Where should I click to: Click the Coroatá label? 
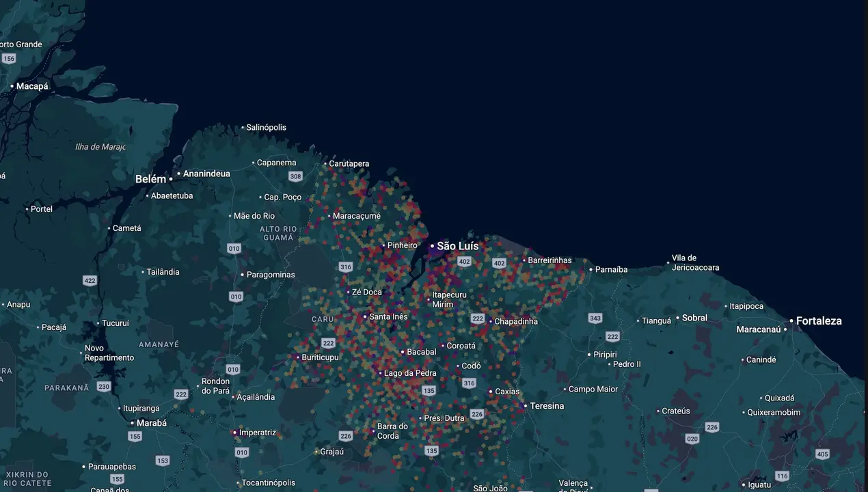(461, 346)
